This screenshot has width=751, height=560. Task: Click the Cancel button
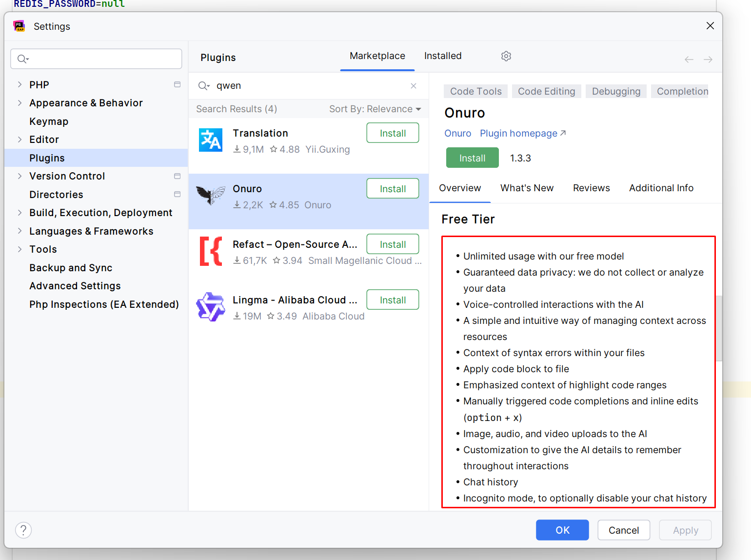tap(624, 530)
